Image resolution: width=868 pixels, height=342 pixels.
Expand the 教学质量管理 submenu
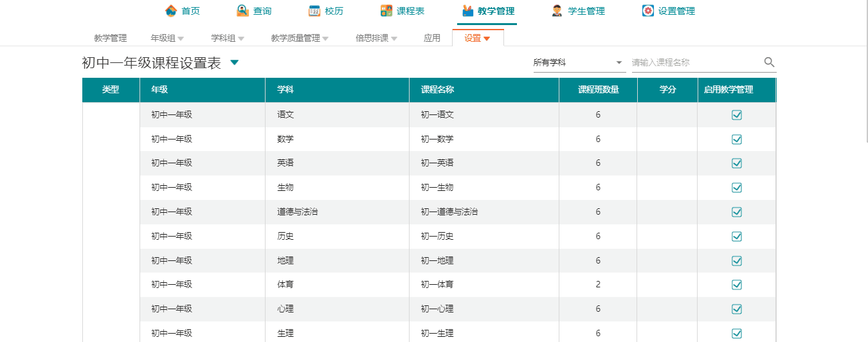(300, 38)
